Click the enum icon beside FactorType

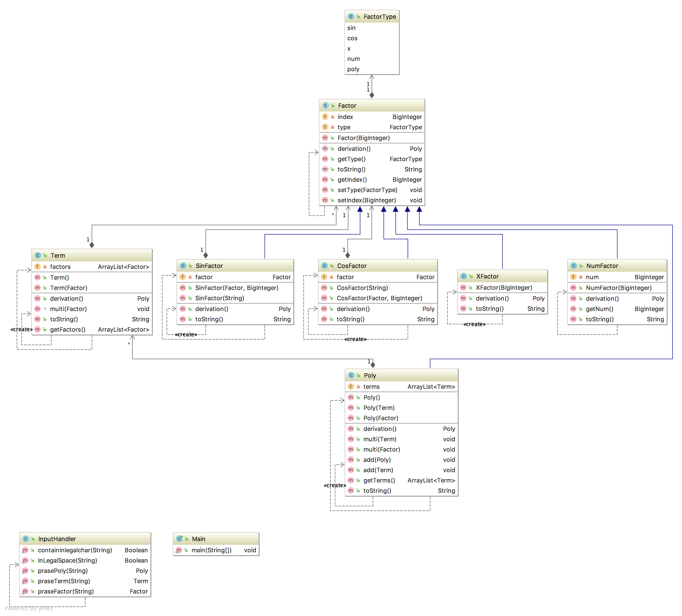(351, 16)
